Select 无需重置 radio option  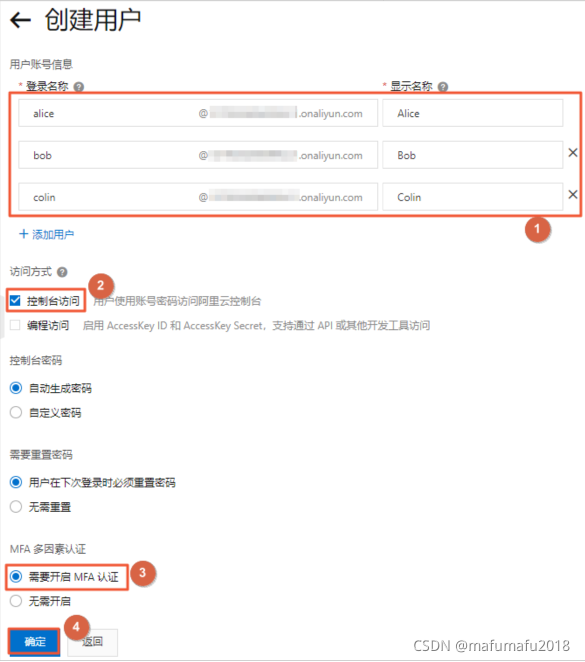point(16,507)
